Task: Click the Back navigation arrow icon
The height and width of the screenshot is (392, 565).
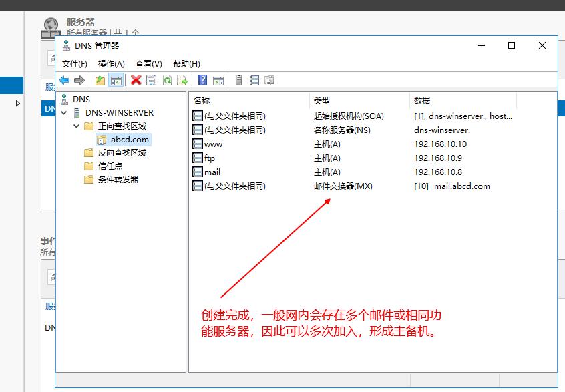Action: [x=64, y=80]
